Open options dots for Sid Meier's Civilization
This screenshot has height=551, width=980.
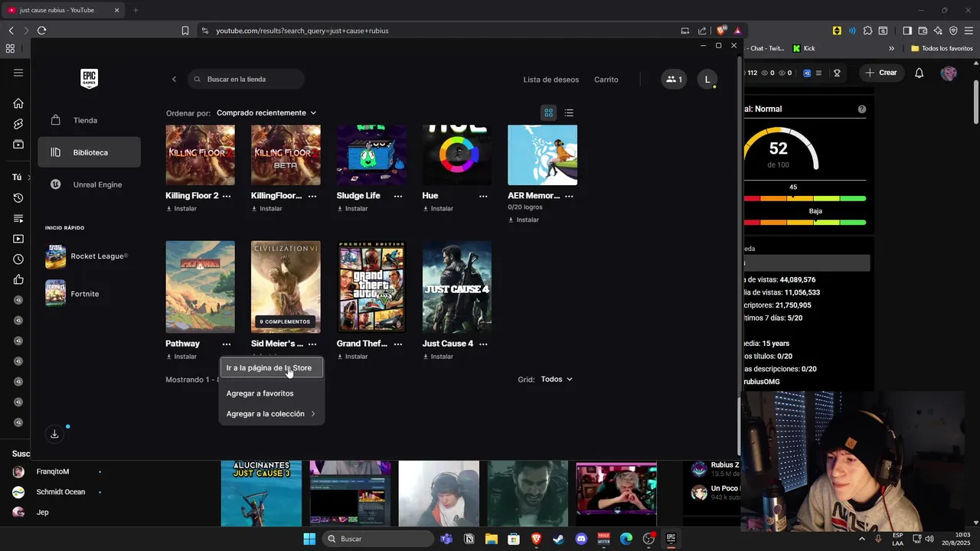coord(312,344)
